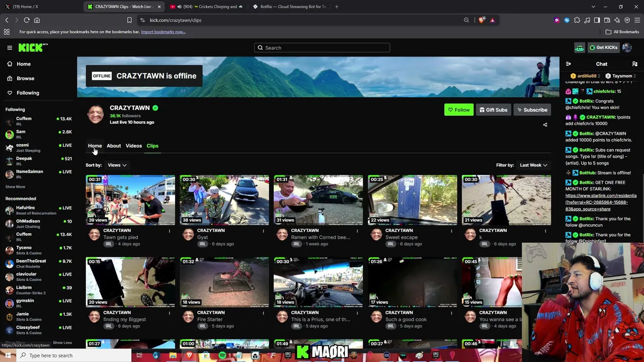Open the user profile avatar menu

pos(627,48)
